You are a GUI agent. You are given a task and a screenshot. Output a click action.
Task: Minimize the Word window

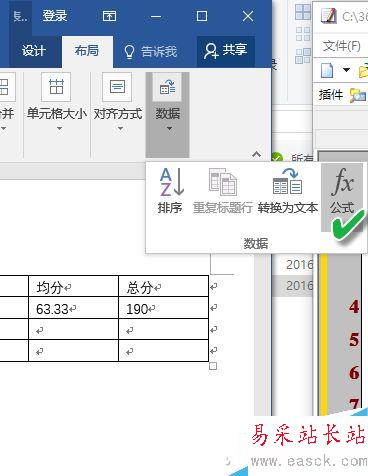(x=156, y=16)
